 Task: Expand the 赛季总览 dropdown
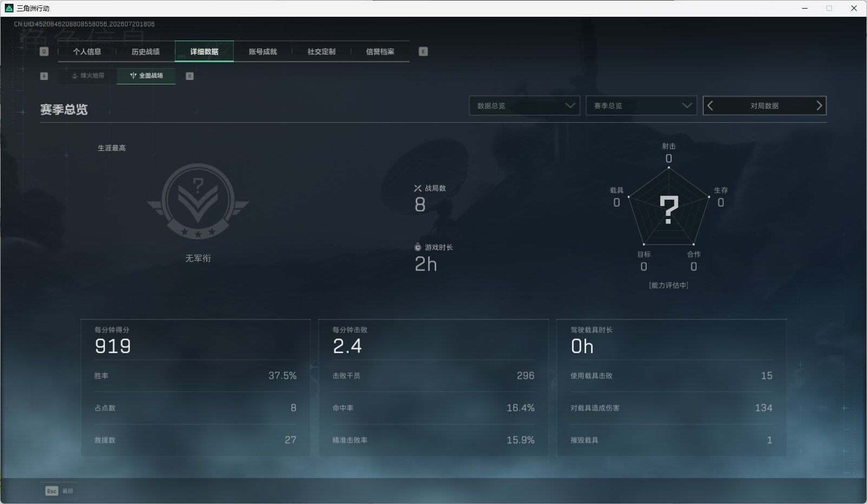click(641, 105)
